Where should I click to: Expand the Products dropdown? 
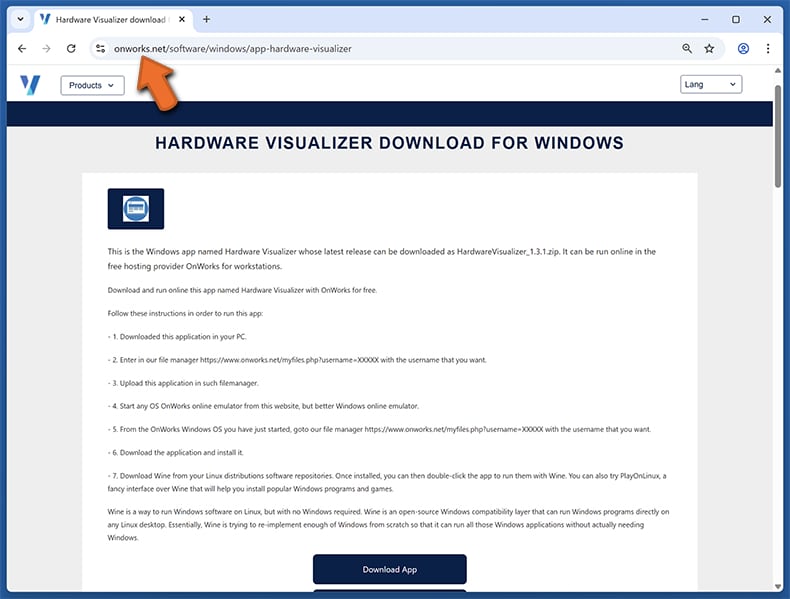(x=92, y=85)
